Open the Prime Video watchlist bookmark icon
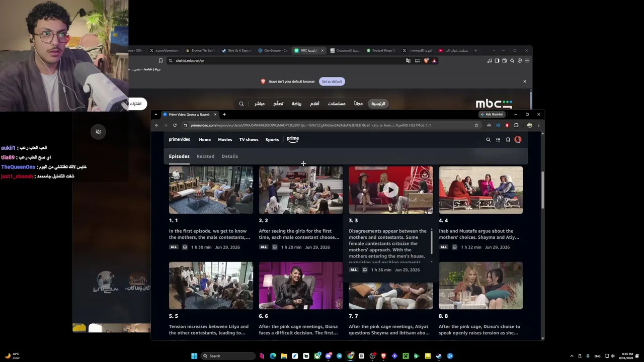The image size is (644, 362). coord(508,140)
